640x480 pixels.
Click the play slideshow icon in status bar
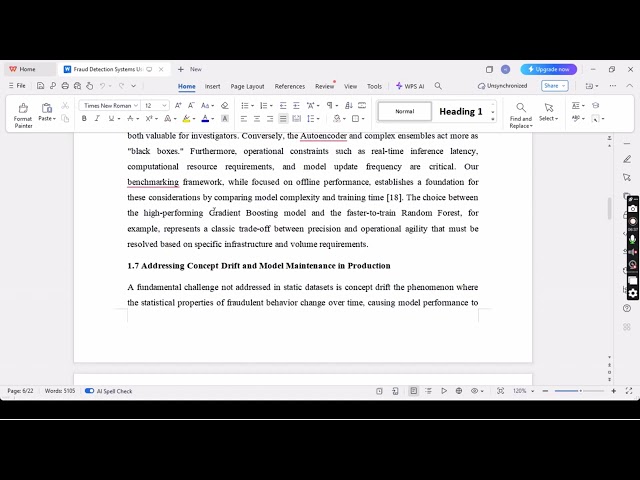(x=444, y=391)
